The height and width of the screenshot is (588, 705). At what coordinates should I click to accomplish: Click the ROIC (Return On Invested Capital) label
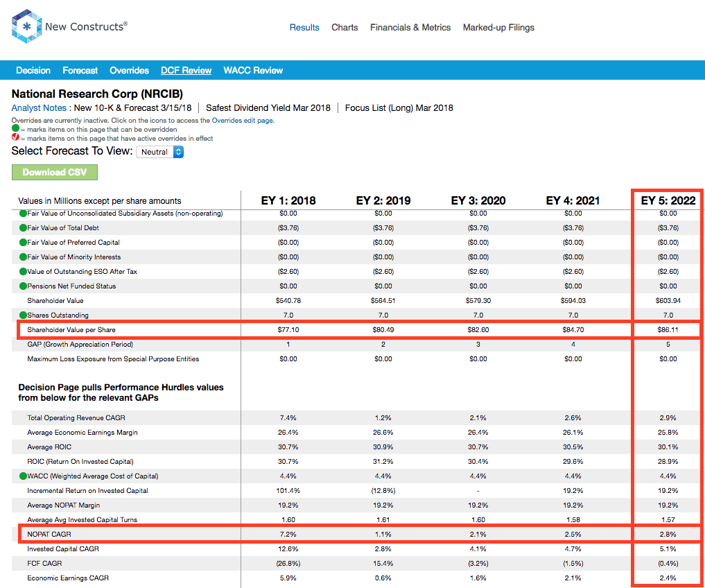pyautogui.click(x=80, y=462)
